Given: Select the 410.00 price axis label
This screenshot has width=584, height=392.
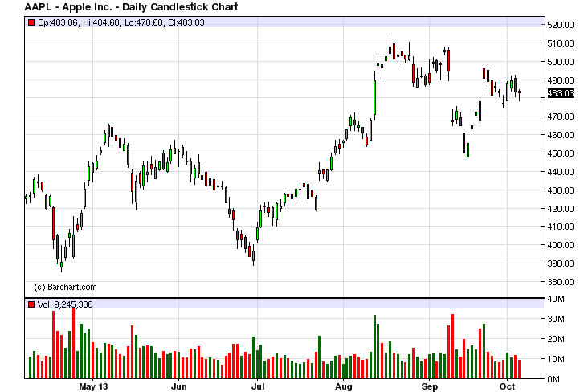Looking at the screenshot, I should coord(561,227).
